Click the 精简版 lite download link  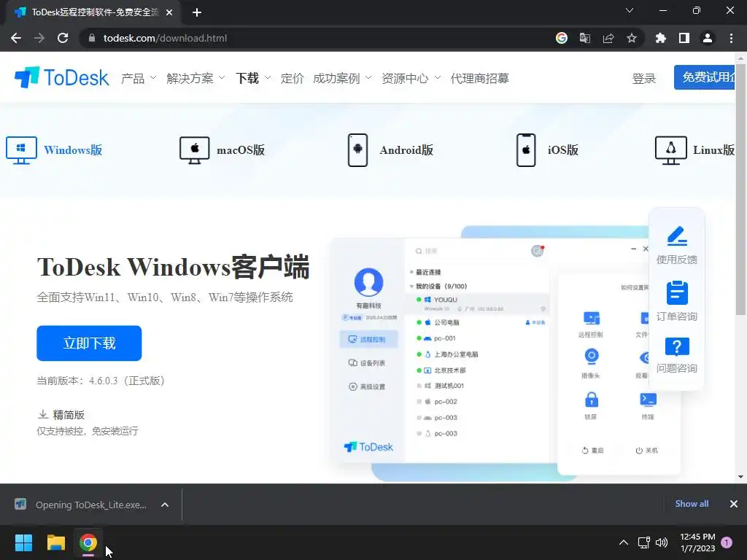(69, 415)
